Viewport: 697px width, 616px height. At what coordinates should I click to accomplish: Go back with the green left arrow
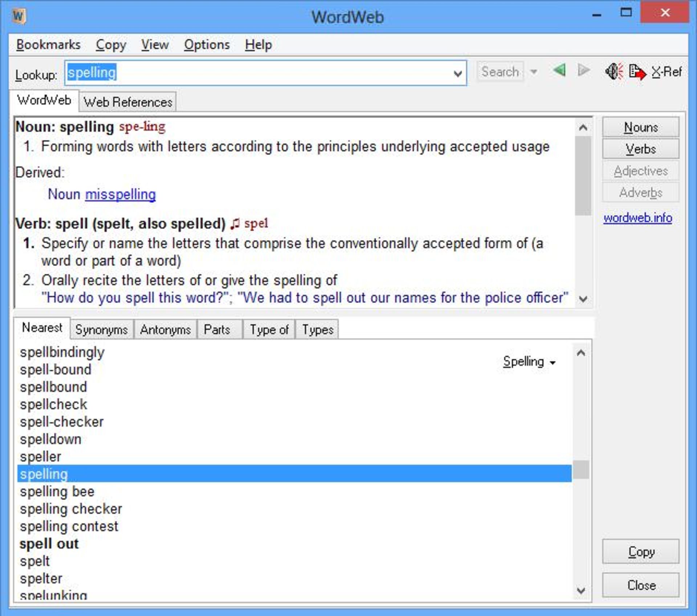(x=559, y=70)
